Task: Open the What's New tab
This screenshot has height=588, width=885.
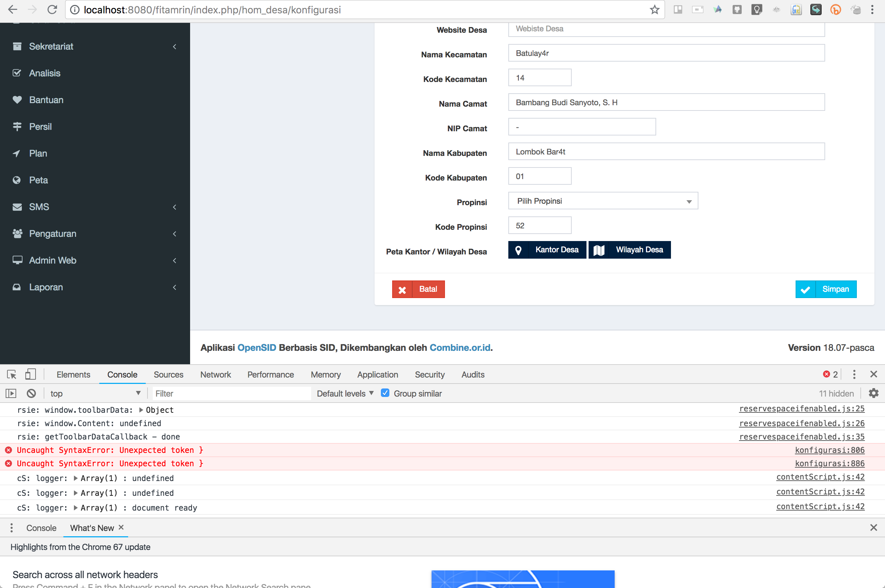Action: click(x=92, y=527)
